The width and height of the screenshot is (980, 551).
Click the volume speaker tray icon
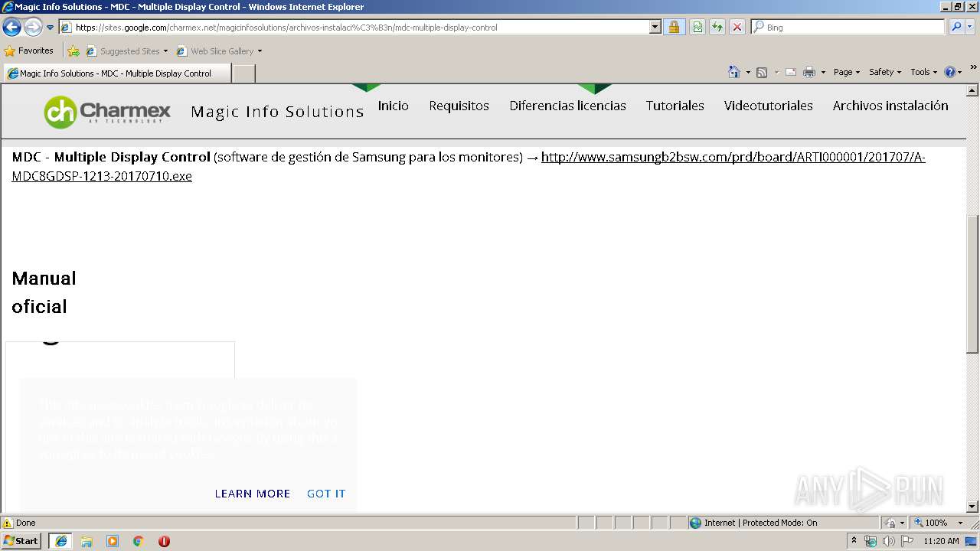(888, 541)
